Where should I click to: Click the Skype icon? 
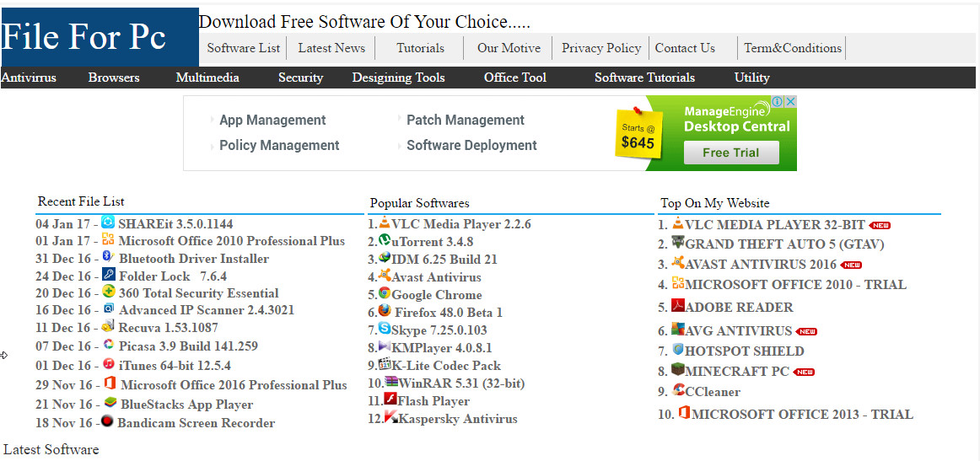[x=385, y=327]
